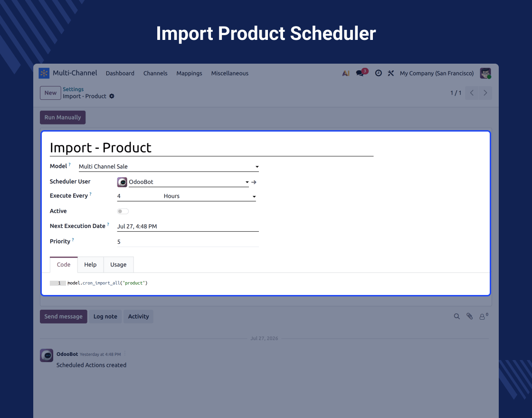Open the AI assistant icon

[x=346, y=73]
